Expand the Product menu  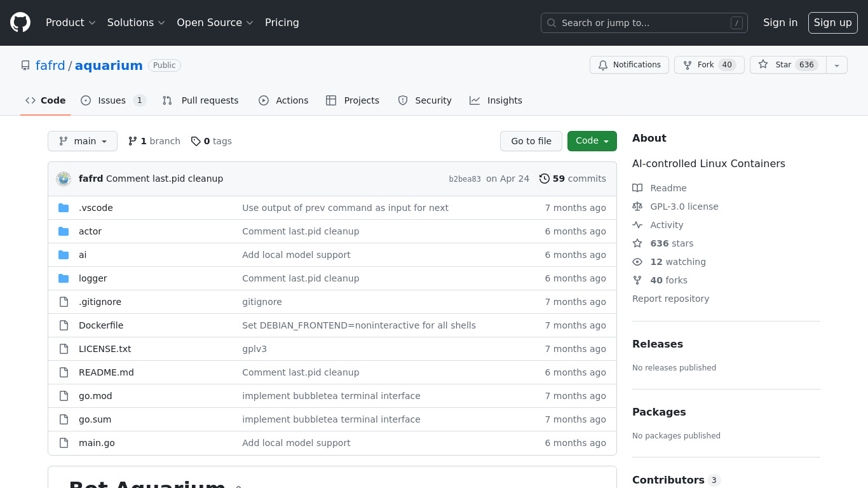click(x=71, y=22)
